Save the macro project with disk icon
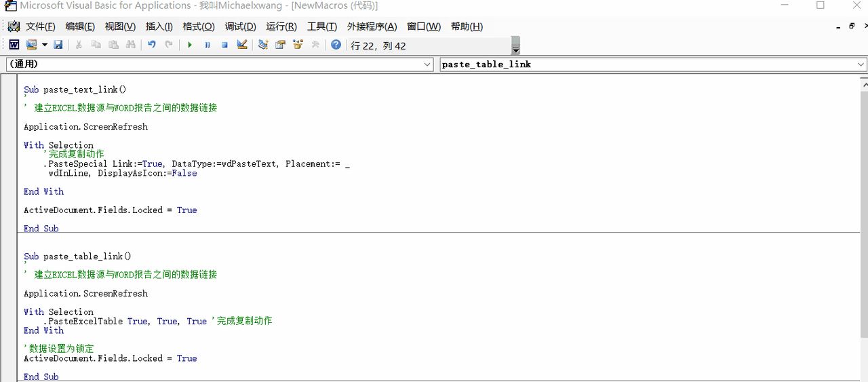 pos(58,45)
